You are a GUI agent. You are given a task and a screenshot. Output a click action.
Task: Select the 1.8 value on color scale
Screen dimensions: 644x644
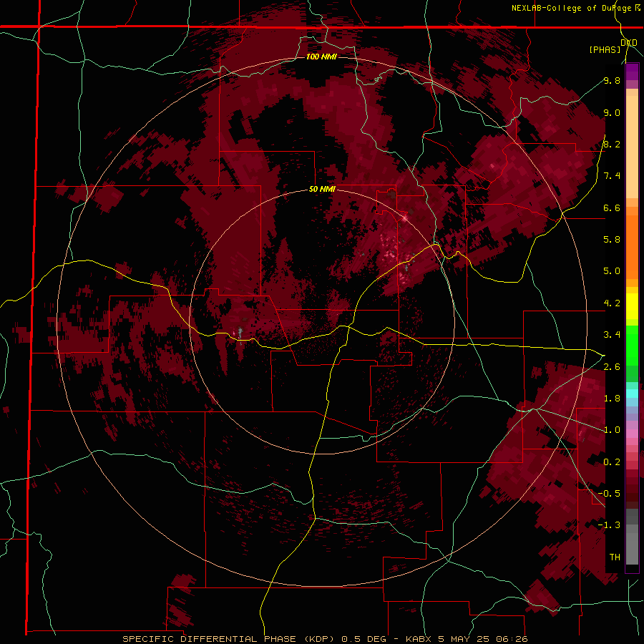[612, 399]
